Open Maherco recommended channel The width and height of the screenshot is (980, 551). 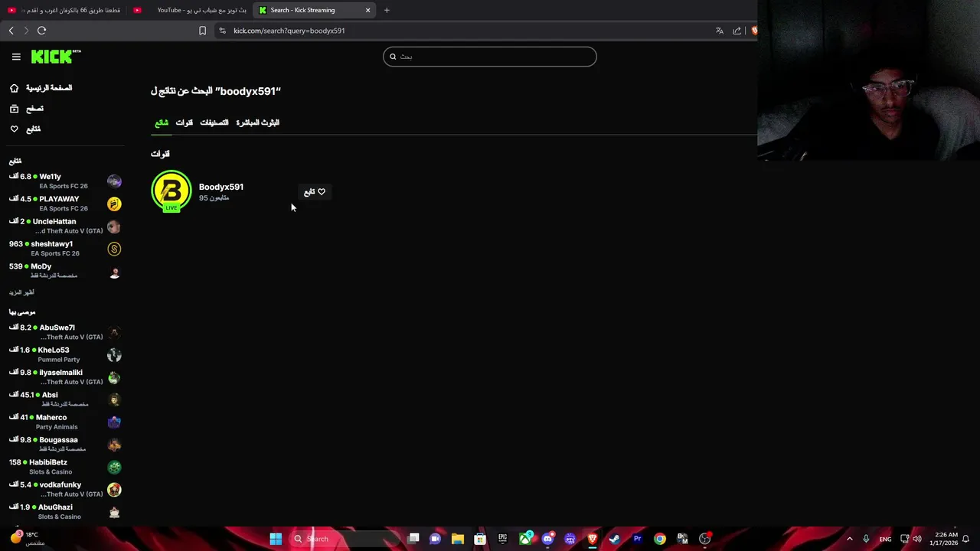click(x=65, y=422)
